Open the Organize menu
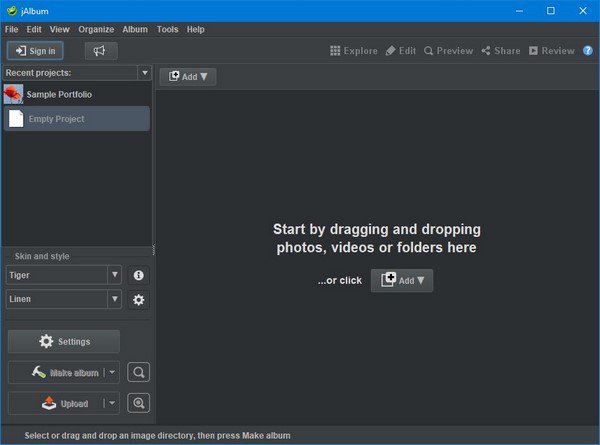The image size is (600, 445). coord(96,29)
